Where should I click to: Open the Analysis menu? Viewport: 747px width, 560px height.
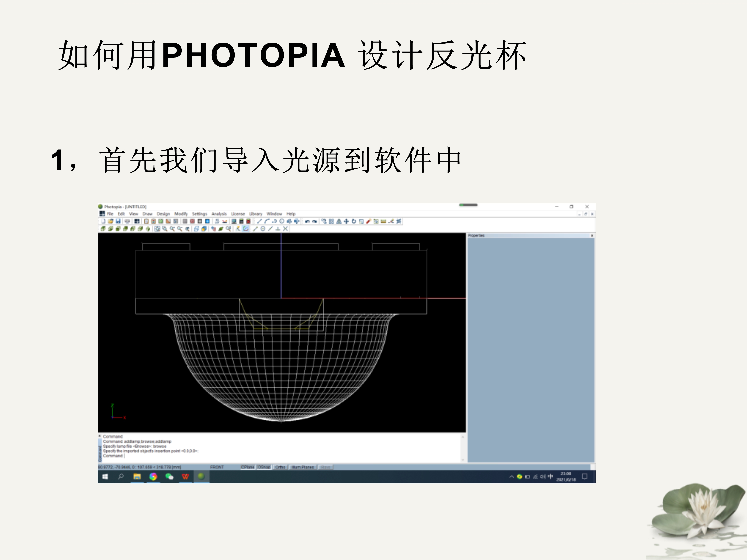point(219,214)
